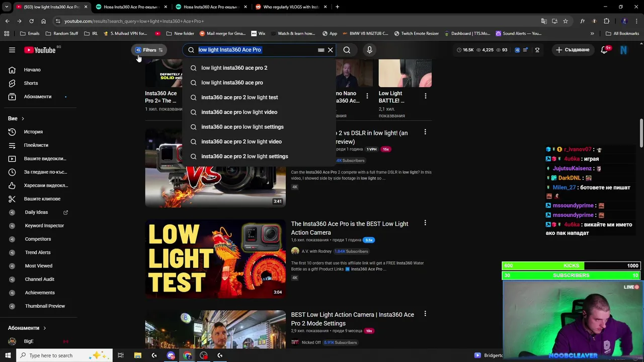
Task: Pick suggestion 'insta360 ace pro low light settings'
Action: [260, 127]
